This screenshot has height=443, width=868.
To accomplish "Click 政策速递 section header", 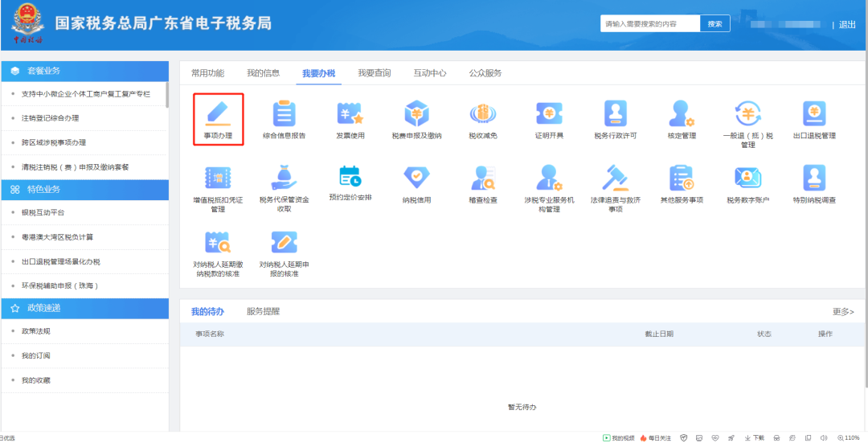I will pyautogui.click(x=84, y=309).
